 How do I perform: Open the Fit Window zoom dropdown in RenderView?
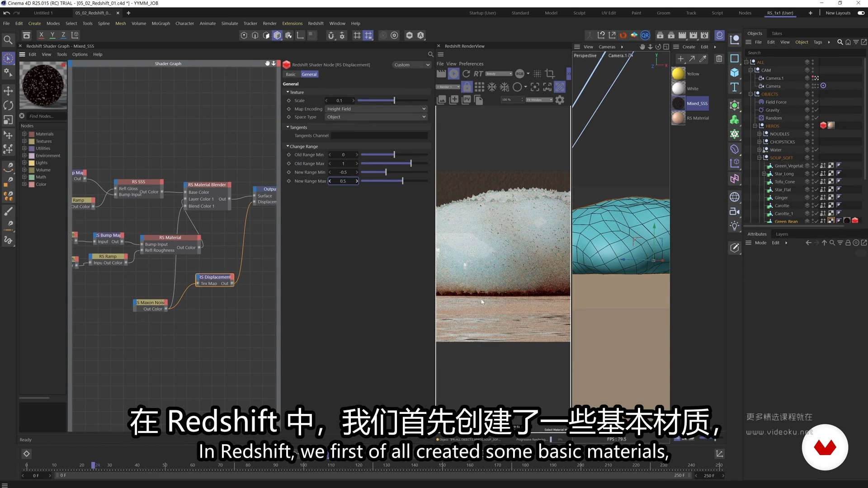(539, 100)
